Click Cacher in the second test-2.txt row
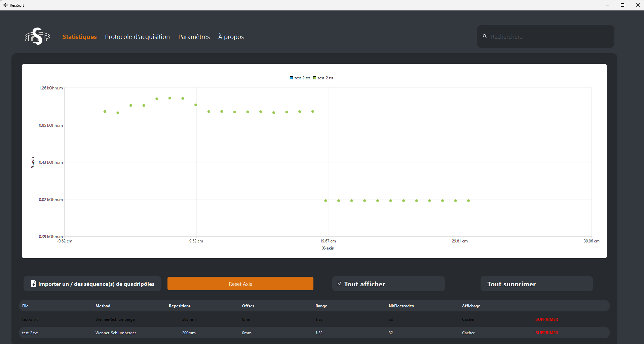This screenshot has width=644, height=344. (468, 333)
